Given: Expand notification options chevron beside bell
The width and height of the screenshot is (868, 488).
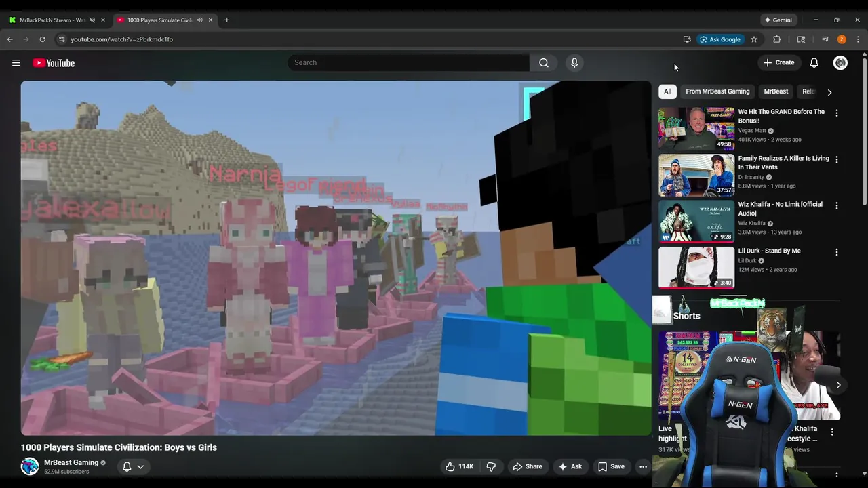Looking at the screenshot, I should pyautogui.click(x=140, y=466).
